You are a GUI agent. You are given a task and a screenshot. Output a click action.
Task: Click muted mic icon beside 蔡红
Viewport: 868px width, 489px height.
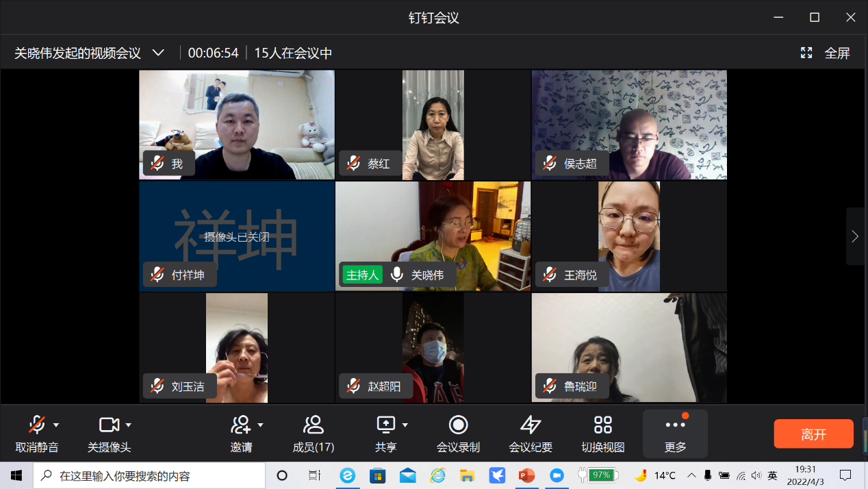pos(353,164)
